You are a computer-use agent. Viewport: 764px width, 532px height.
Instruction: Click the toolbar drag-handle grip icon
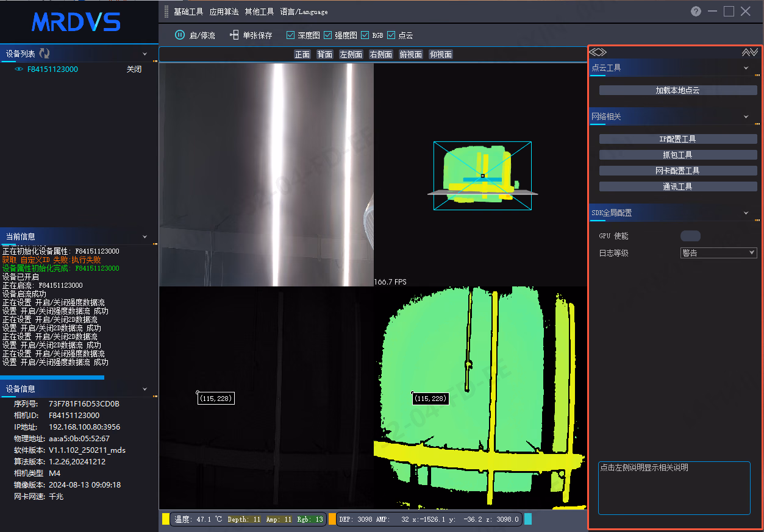coord(165,12)
